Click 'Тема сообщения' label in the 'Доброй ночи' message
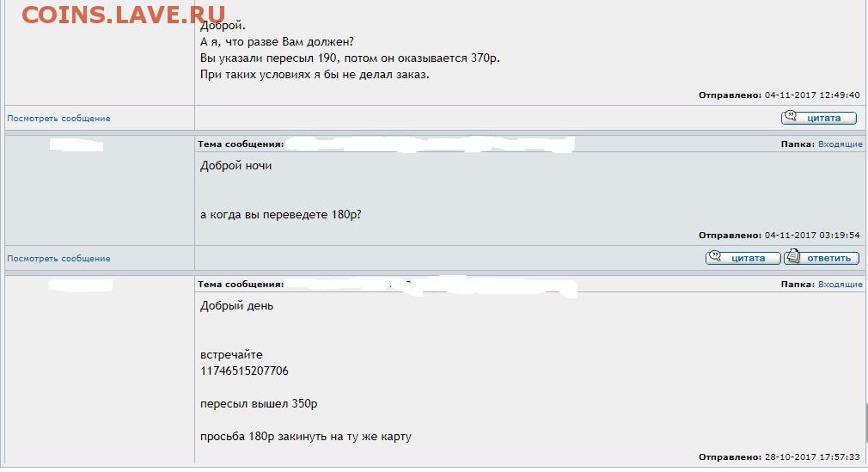The image size is (868, 472). pos(241,144)
